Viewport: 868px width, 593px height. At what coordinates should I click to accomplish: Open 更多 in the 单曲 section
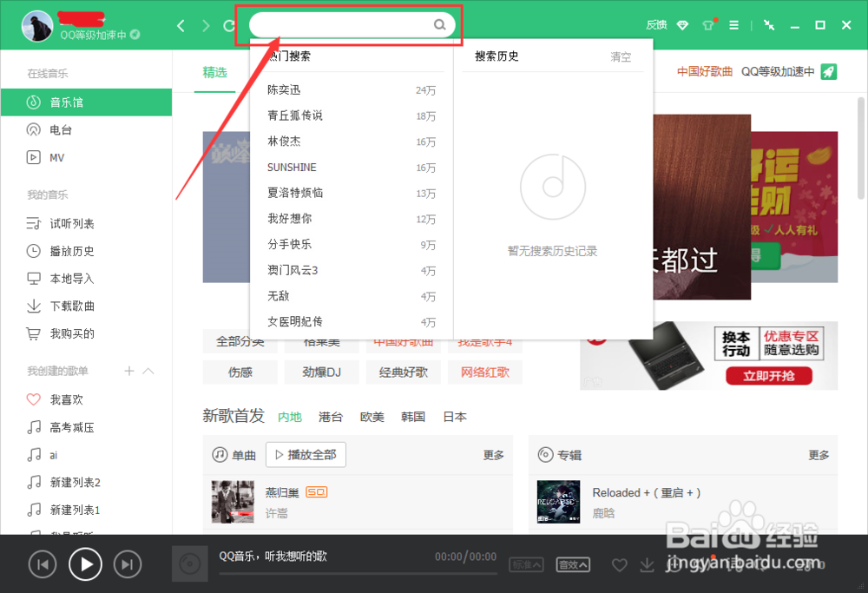[493, 455]
